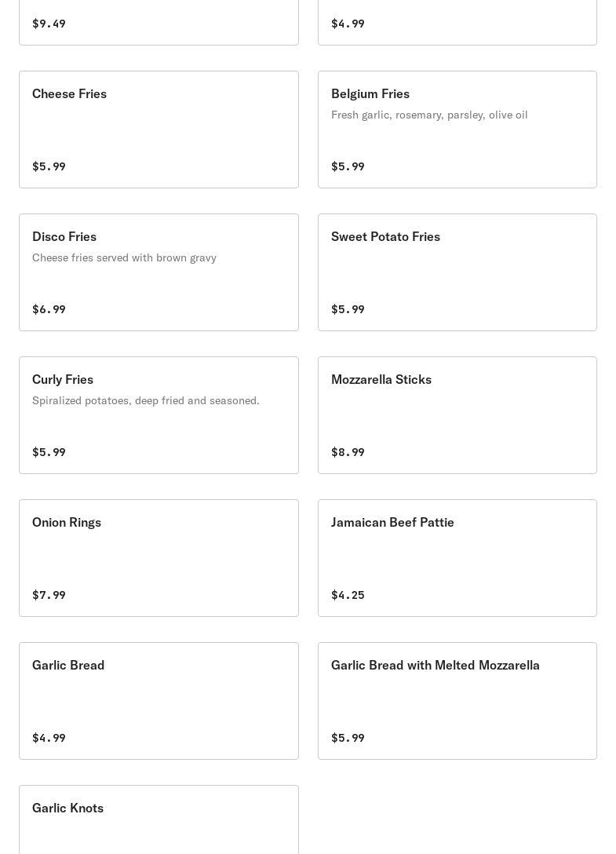Click the $8.99 Mozzarella Sticks price

tap(348, 452)
